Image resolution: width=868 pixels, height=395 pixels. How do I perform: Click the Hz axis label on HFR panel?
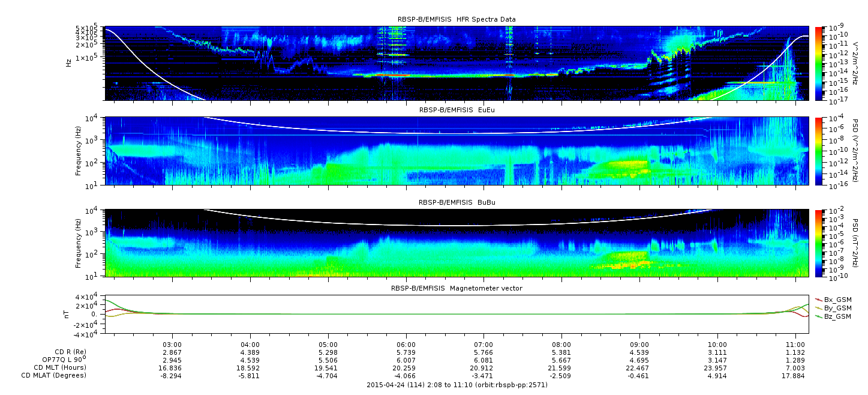coord(70,62)
